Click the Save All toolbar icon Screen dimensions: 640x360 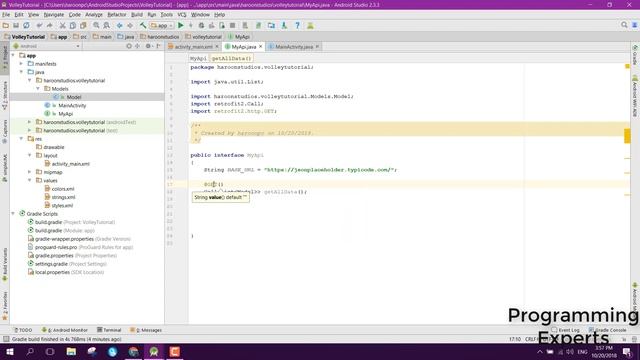click(x=16, y=25)
